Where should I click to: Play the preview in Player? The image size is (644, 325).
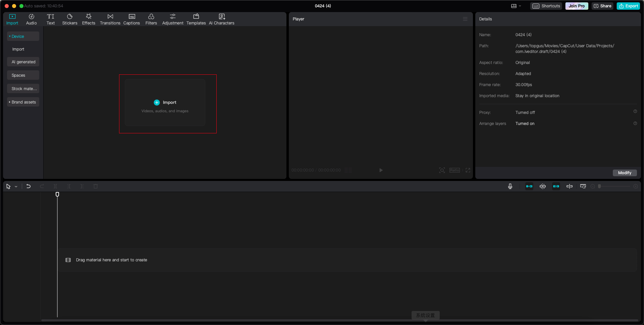pos(381,170)
